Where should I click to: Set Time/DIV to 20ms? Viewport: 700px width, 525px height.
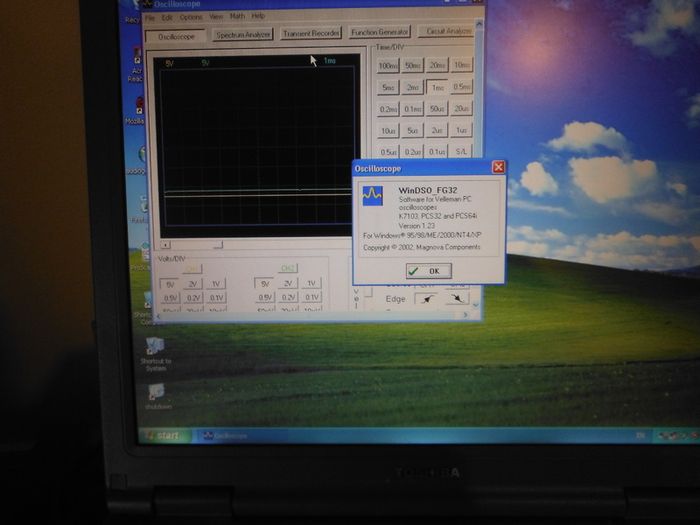437,65
